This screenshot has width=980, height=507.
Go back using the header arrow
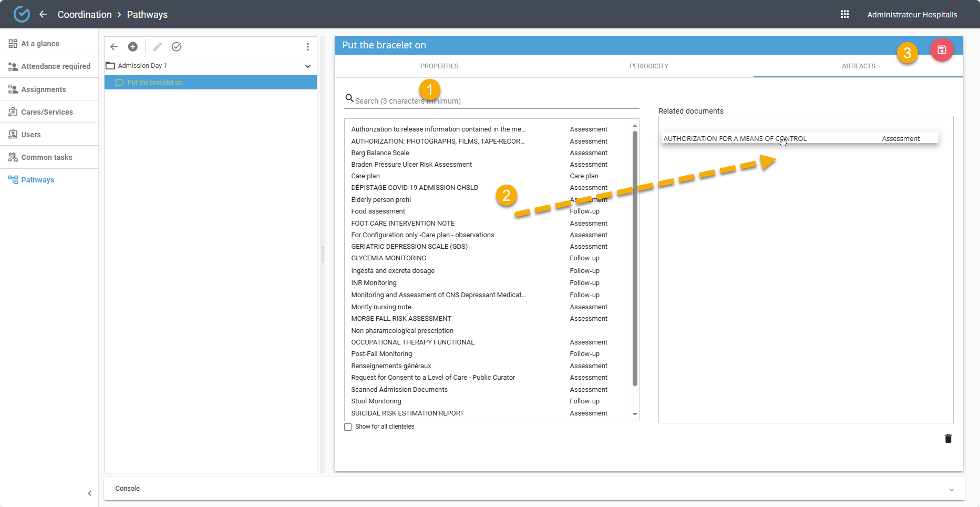[43, 14]
